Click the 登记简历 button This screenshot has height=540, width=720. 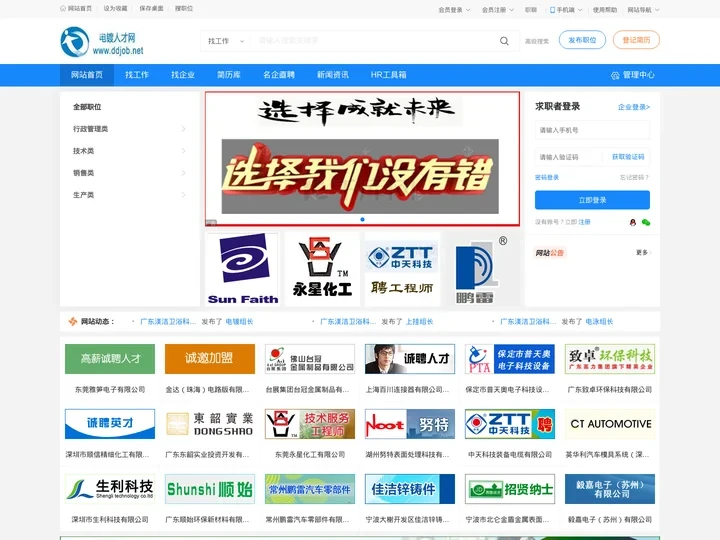pos(636,40)
